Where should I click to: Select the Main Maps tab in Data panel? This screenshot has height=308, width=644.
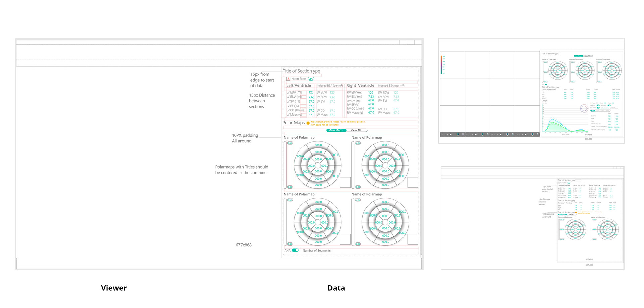[336, 130]
